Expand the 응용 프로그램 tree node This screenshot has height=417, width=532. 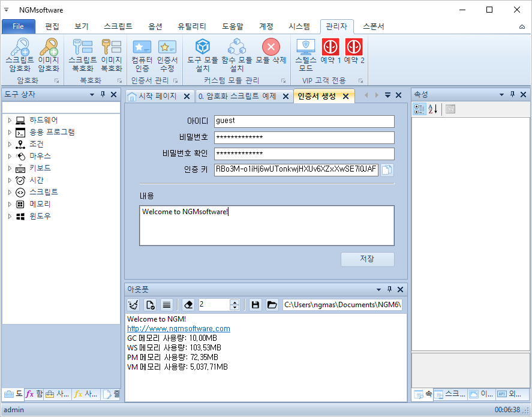click(x=10, y=133)
